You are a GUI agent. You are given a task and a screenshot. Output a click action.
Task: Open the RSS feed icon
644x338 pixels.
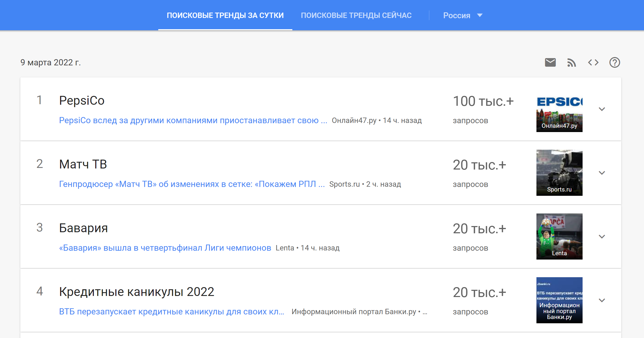tap(571, 63)
